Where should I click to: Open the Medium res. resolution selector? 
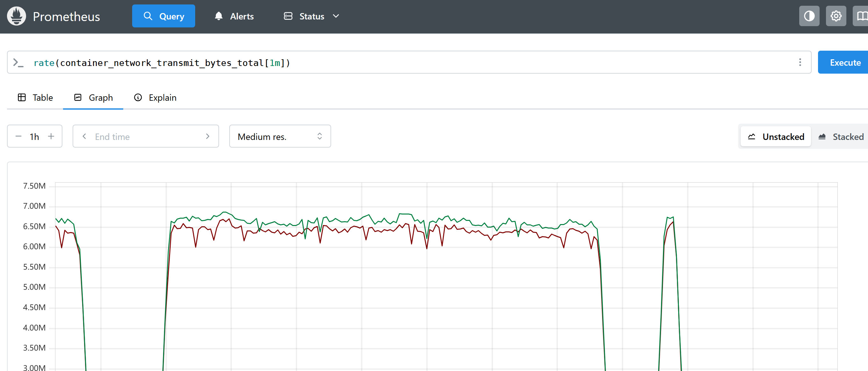point(280,137)
